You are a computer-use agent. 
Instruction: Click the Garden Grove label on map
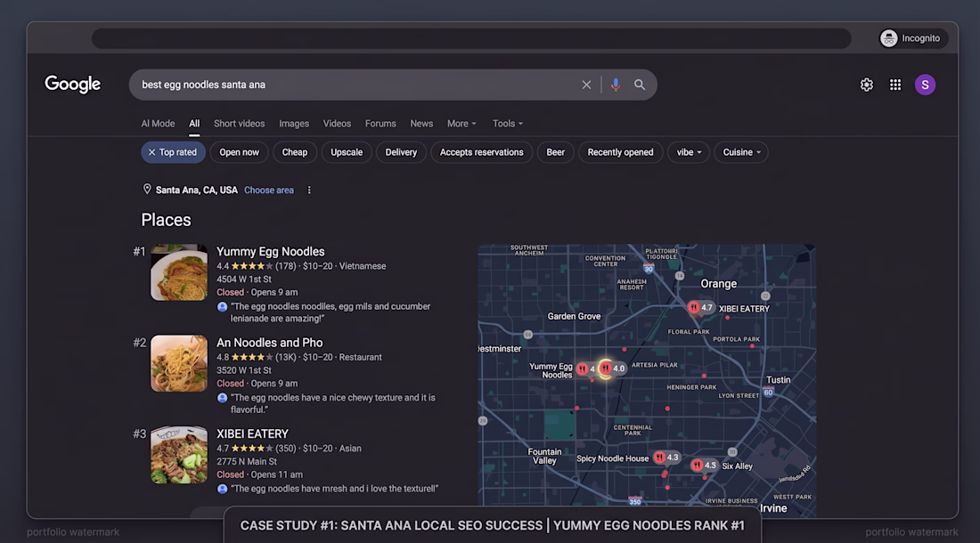tap(574, 316)
